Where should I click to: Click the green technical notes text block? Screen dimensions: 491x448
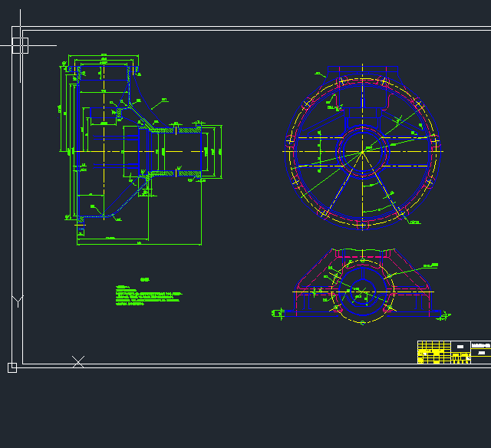click(x=149, y=295)
